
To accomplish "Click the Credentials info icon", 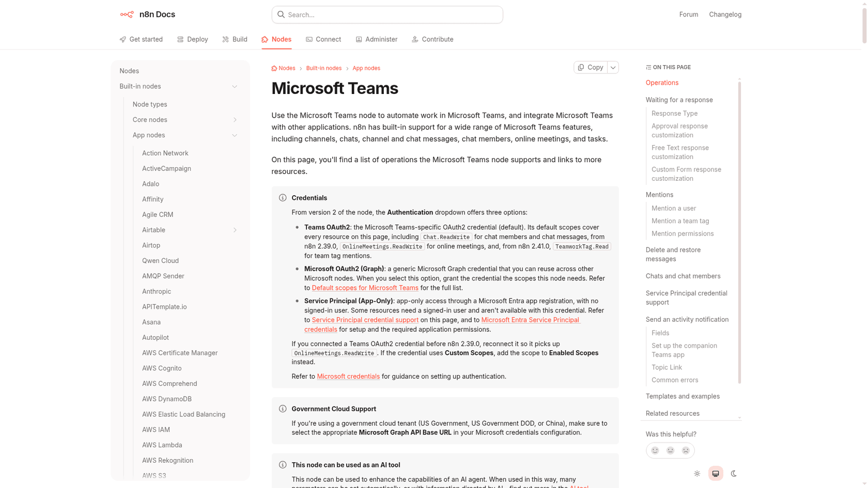I will coord(283,198).
